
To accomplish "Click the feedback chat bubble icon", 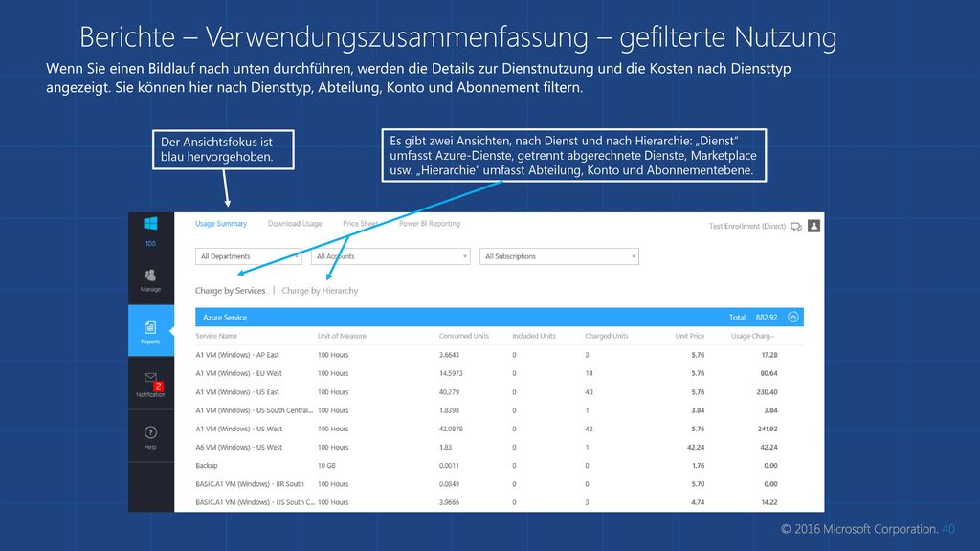I will [x=796, y=226].
